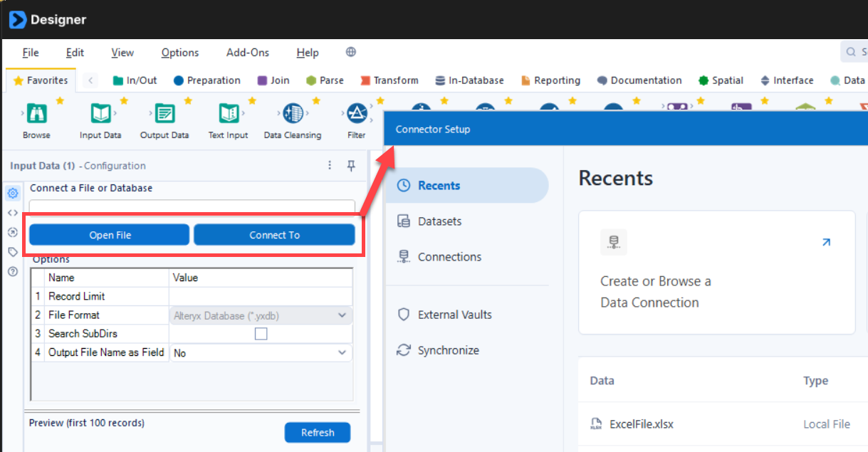Select the Filter tool icon
Viewport: 868px width, 452px height.
(357, 114)
